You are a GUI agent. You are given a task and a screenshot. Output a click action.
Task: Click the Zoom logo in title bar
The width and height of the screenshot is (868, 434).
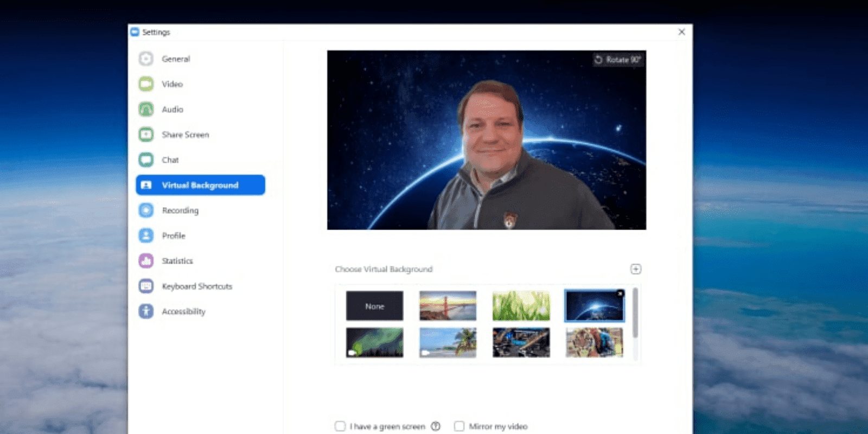pyautogui.click(x=135, y=32)
